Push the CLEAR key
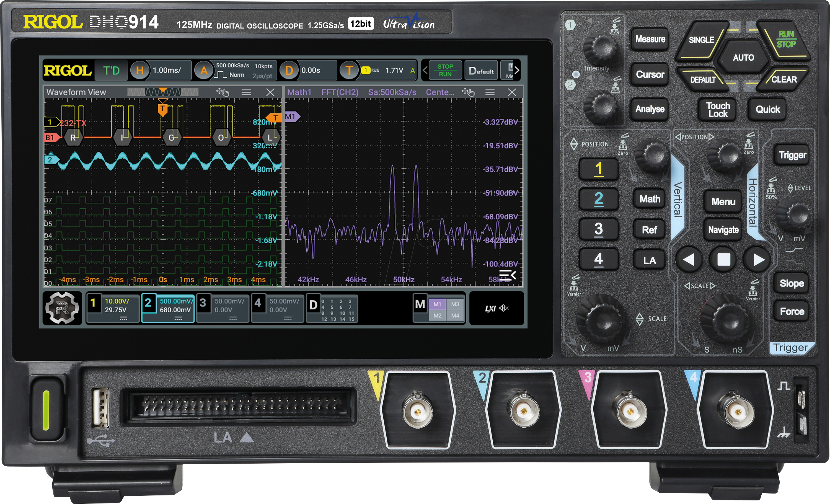 pos(784,79)
